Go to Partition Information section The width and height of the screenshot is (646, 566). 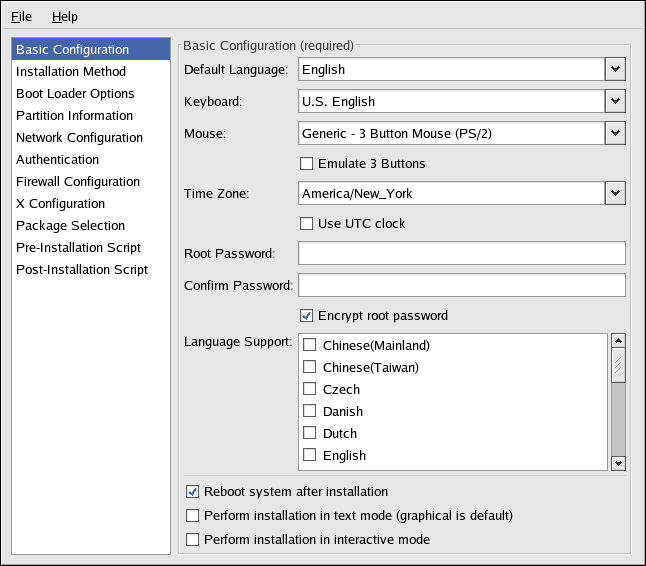(74, 116)
